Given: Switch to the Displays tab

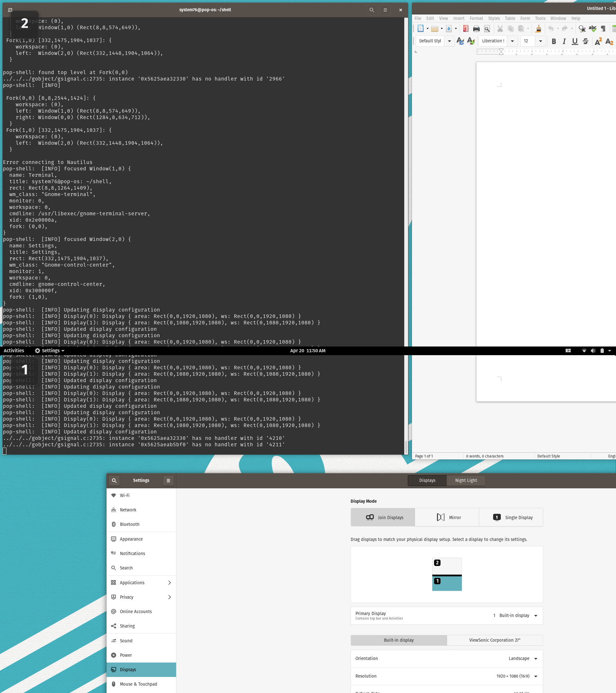Looking at the screenshot, I should (427, 480).
